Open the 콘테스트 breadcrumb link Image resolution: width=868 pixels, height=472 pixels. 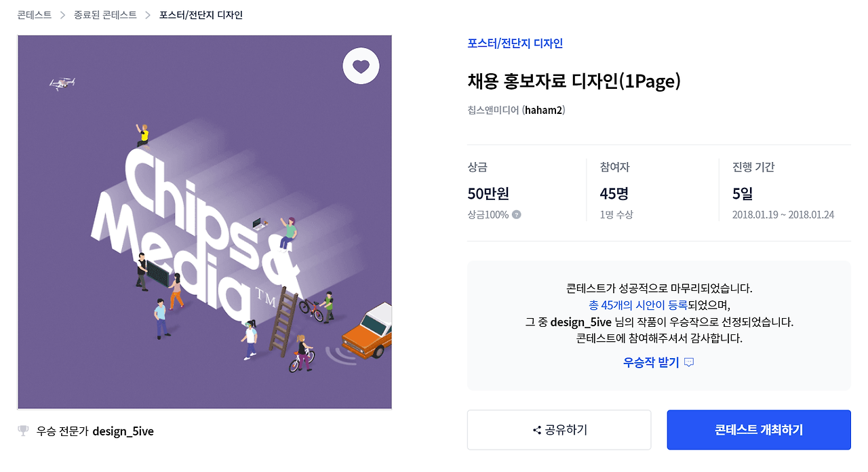coord(35,15)
